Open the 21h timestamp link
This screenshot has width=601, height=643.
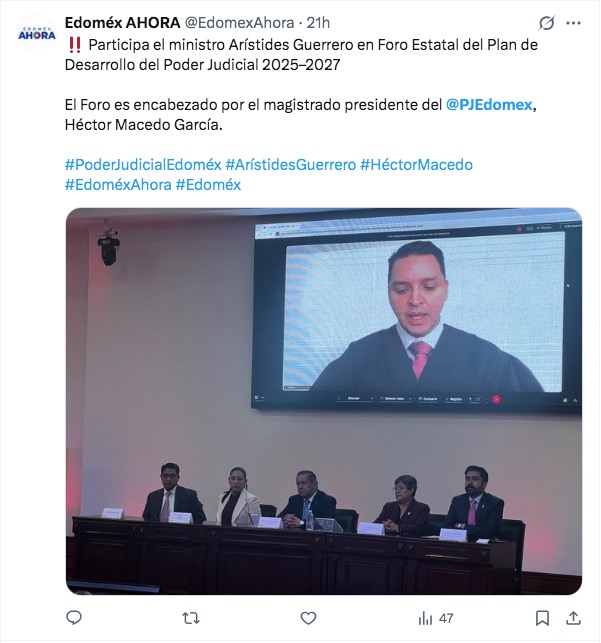pyautogui.click(x=318, y=23)
